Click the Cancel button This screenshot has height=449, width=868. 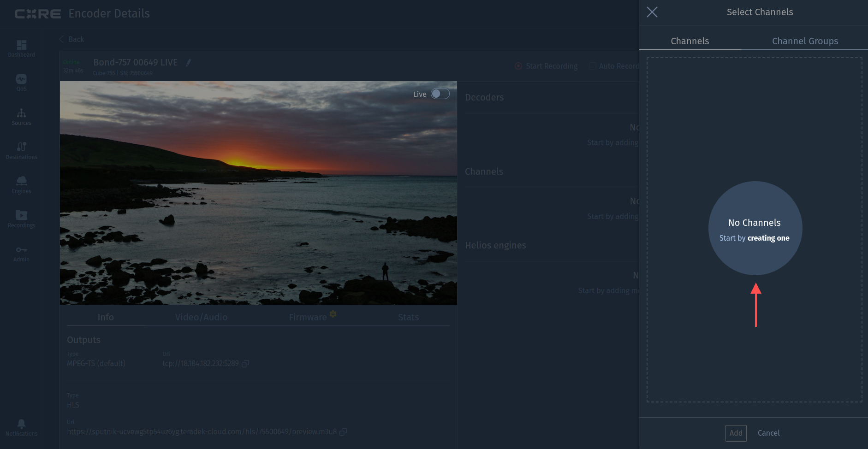coord(768,433)
